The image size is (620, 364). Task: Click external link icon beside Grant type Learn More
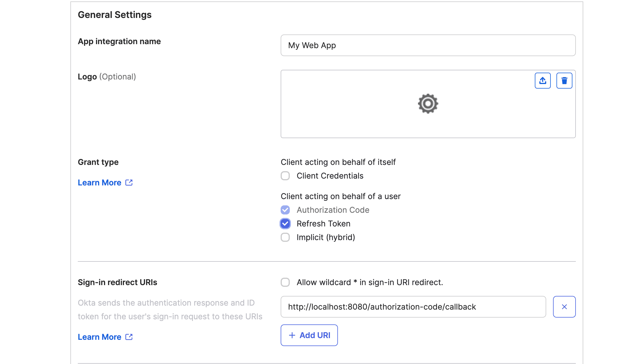(129, 183)
